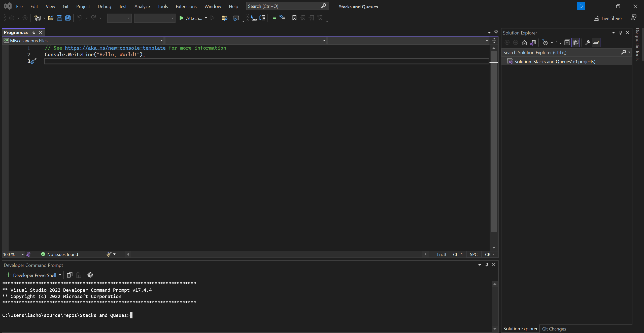
Task: Expand the Developer PowerShell dropdown arrow
Action: [x=60, y=275]
